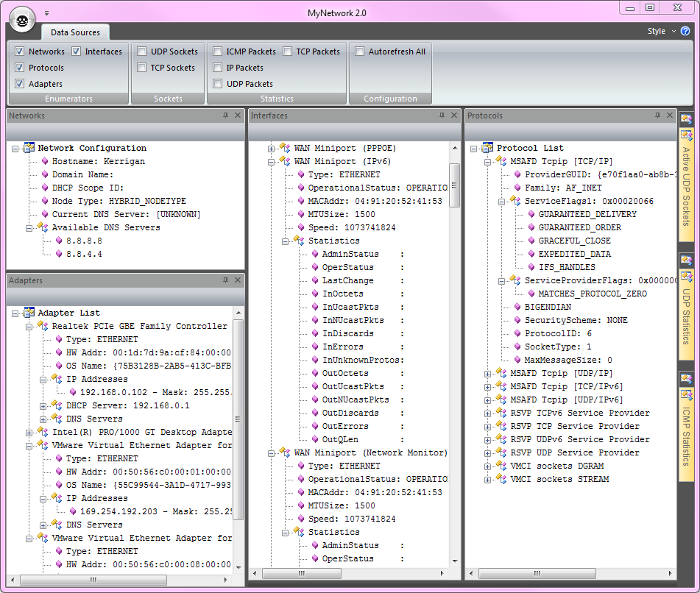
Task: Open the help question mark icon
Action: pos(685,31)
